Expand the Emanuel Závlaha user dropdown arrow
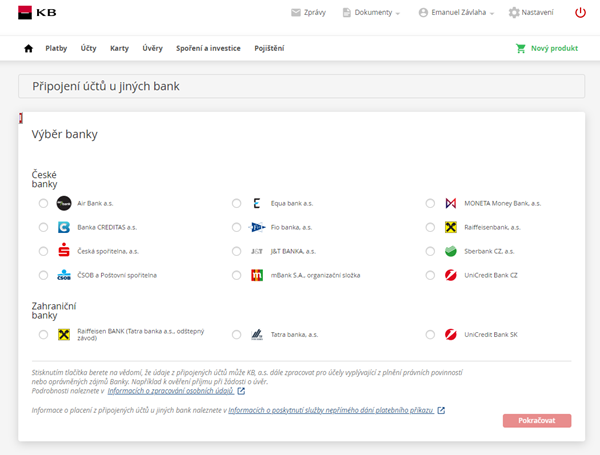Viewport: 600px width, 455px height. 492,13
